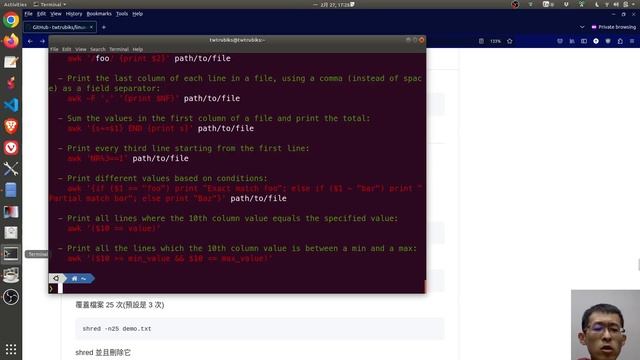Open the wrench and screwdriver tools icon
Image resolution: width=640 pixels, height=360 pixels.
(11, 169)
